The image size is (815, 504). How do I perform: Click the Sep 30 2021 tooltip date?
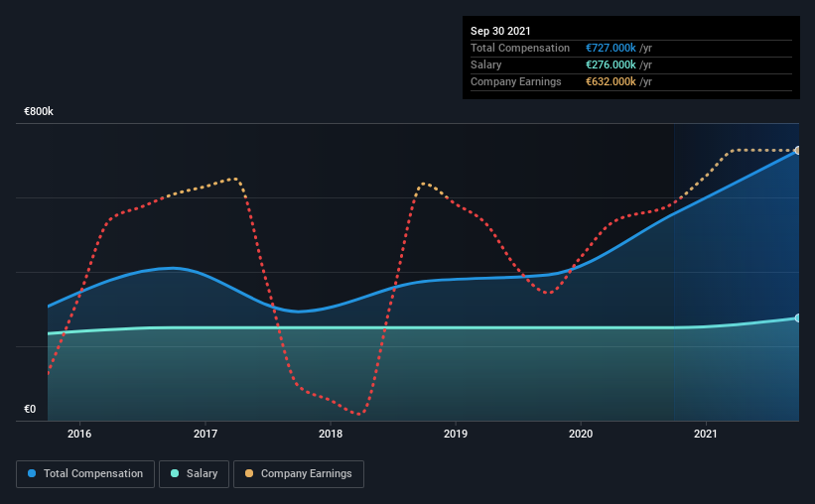[500, 31]
